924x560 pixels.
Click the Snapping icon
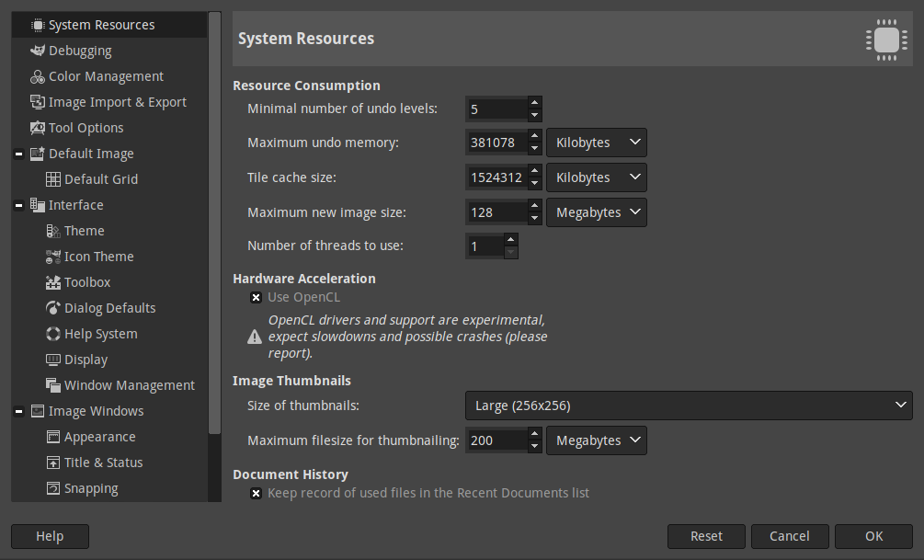coord(53,488)
